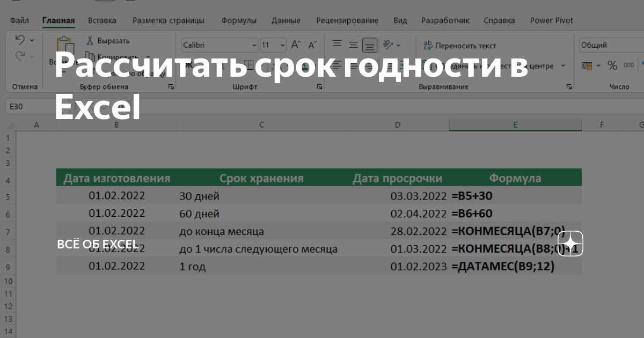Screen dimensions: 644x338
Task: Select row 12 header
Action: pyautogui.click(x=8, y=306)
